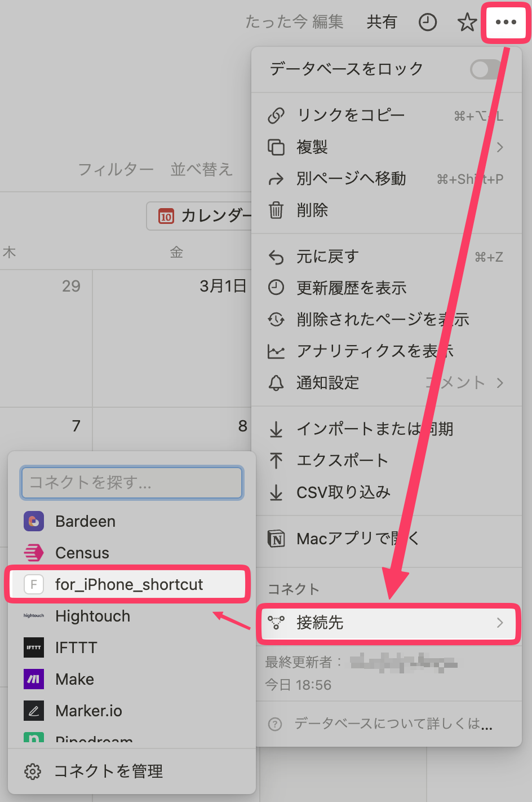Select Marker.io connection

pos(132,711)
